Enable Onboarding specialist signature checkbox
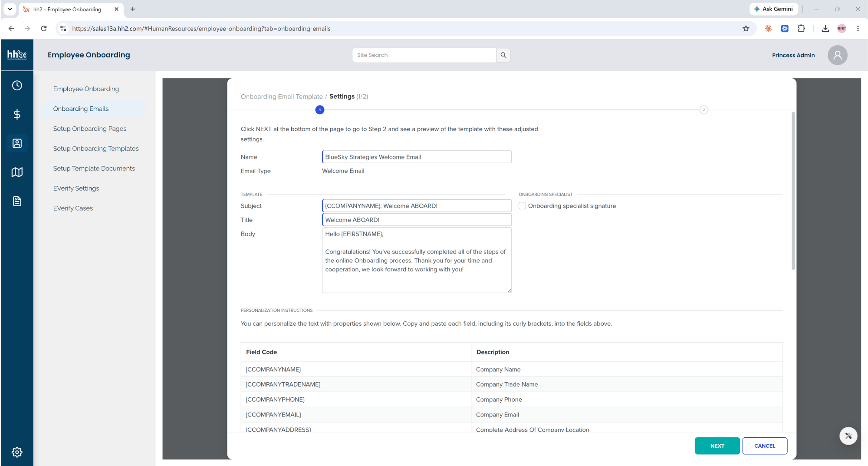Viewport: 868px width, 466px height. click(x=522, y=206)
